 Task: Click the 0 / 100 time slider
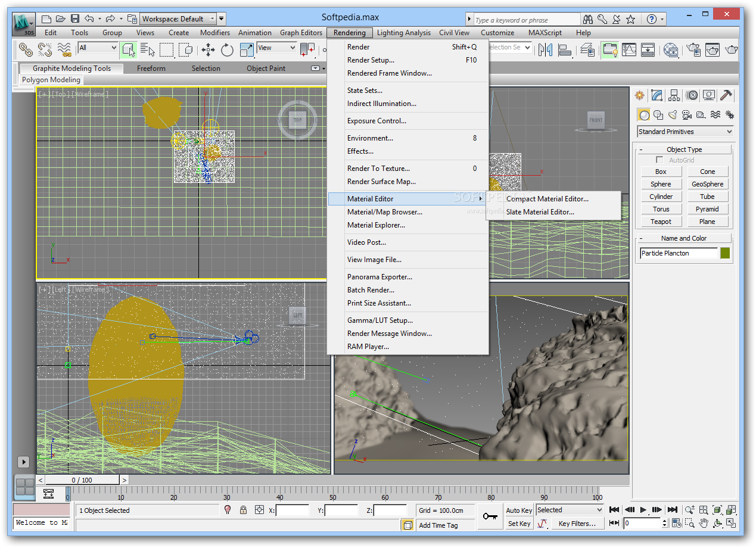click(x=82, y=480)
